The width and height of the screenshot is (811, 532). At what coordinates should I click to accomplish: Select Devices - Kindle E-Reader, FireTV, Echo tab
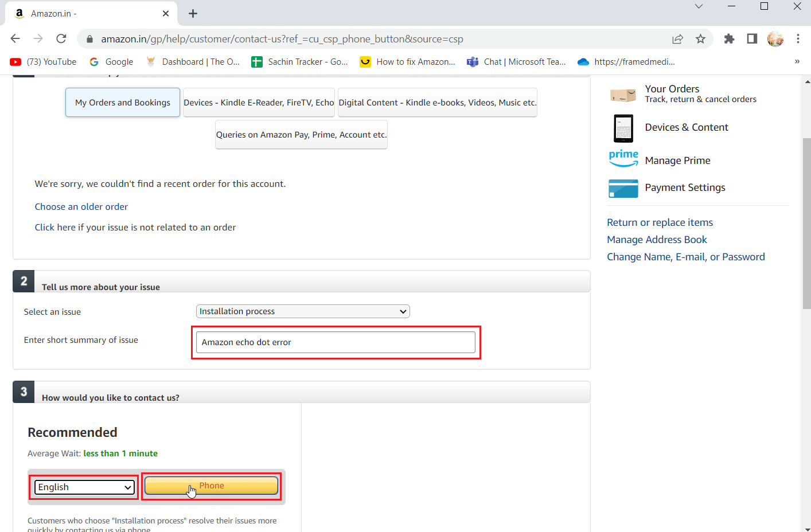coord(259,103)
